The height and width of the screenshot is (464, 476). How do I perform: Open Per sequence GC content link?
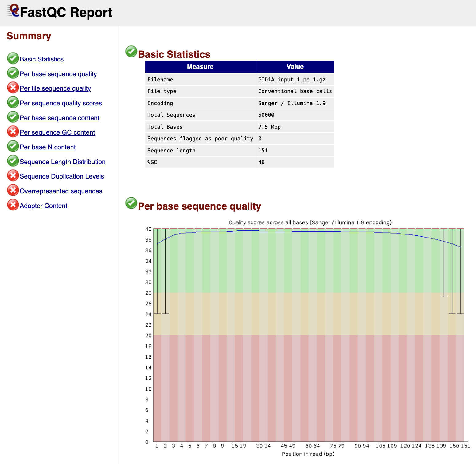coord(57,132)
